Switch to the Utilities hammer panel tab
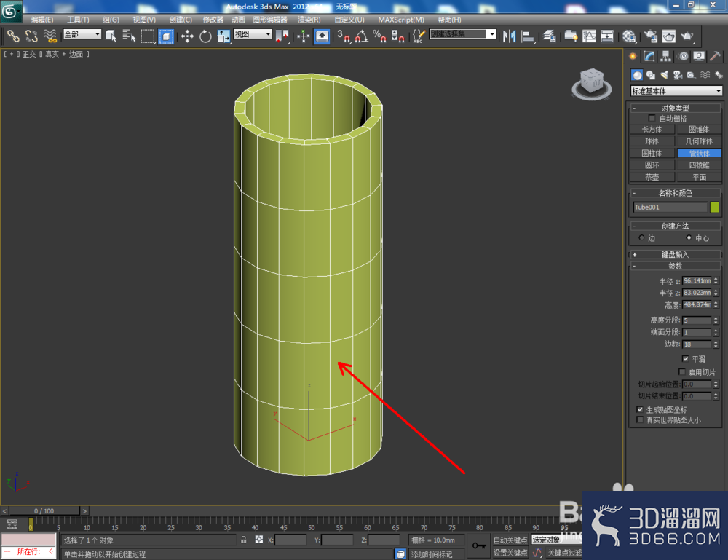 [715, 57]
